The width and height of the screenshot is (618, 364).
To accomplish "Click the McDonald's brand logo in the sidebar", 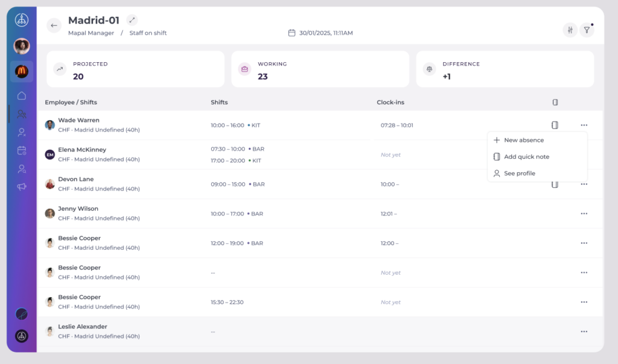I will point(22,71).
